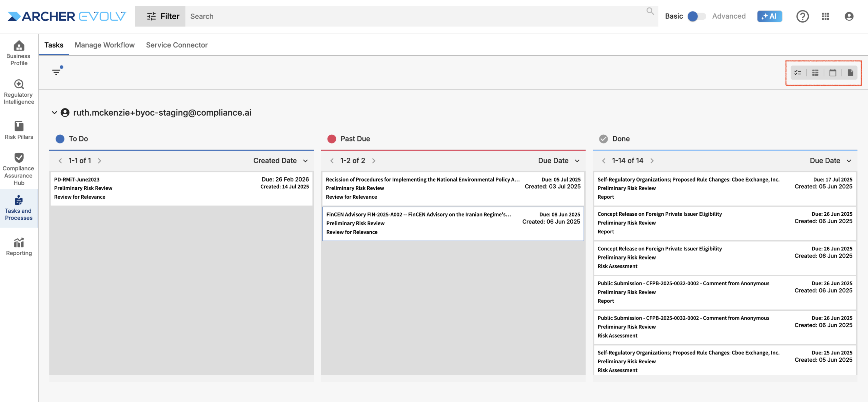Open the Reporting section
868x402 pixels.
click(x=19, y=247)
